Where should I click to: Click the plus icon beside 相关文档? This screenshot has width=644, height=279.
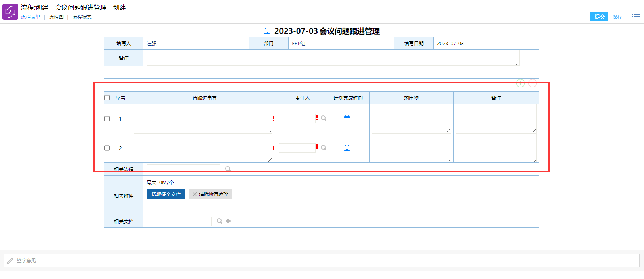[x=228, y=221]
